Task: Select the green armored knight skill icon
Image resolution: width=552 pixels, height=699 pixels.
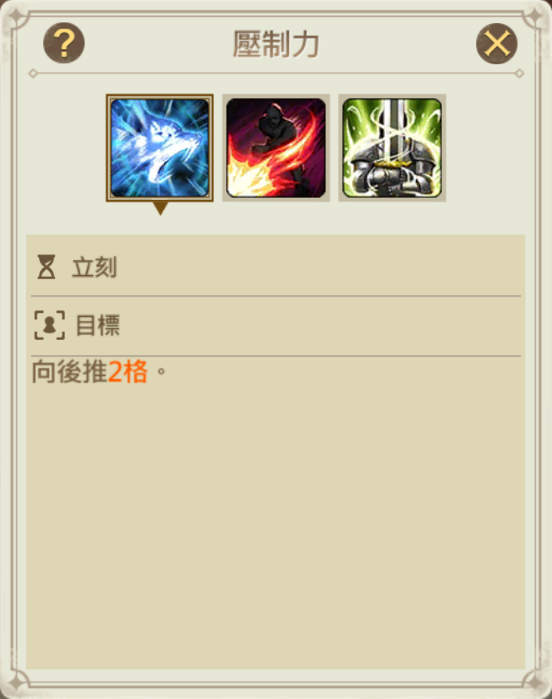Action: [x=392, y=148]
